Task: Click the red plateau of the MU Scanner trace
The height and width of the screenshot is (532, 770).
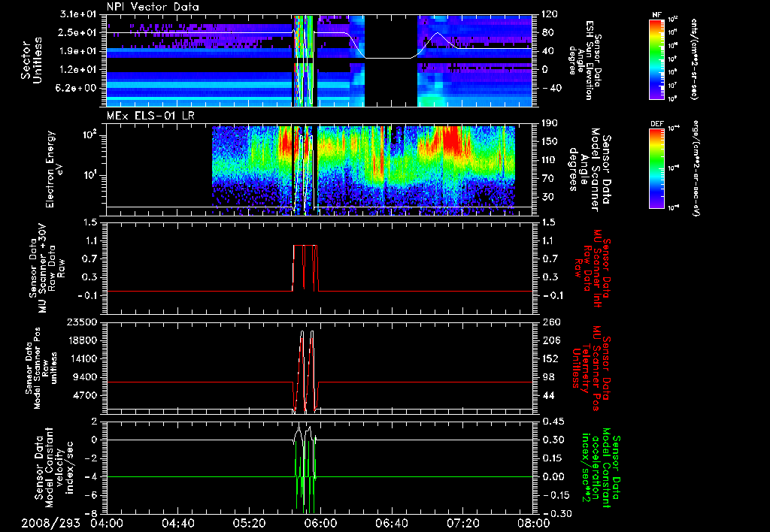Action: coord(305,246)
